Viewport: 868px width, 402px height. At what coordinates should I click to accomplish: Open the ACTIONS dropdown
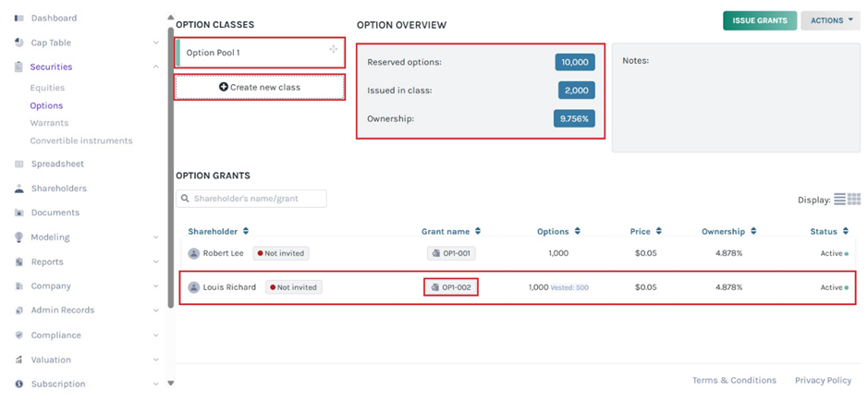click(830, 20)
